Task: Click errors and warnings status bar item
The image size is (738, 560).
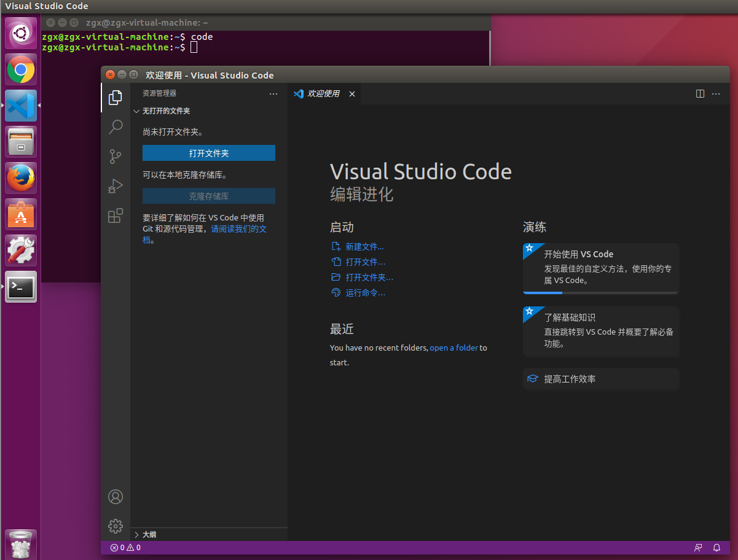Action: click(125, 548)
